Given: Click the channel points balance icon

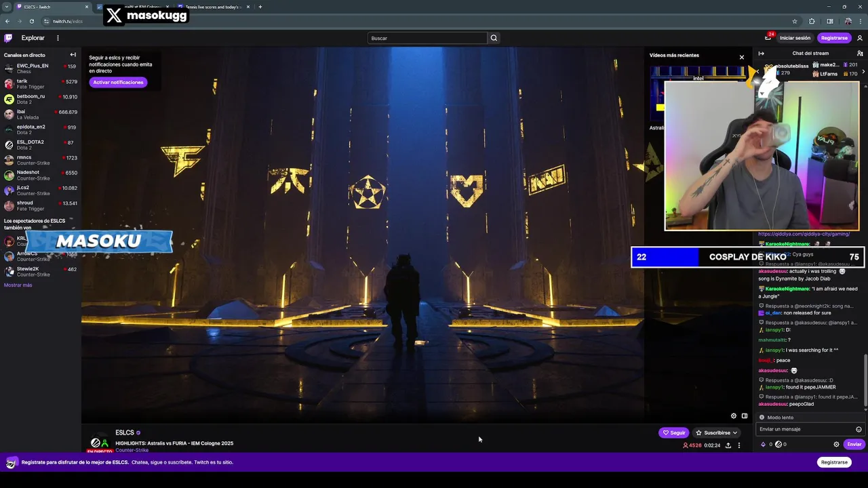Looking at the screenshot, I should pos(778,445).
